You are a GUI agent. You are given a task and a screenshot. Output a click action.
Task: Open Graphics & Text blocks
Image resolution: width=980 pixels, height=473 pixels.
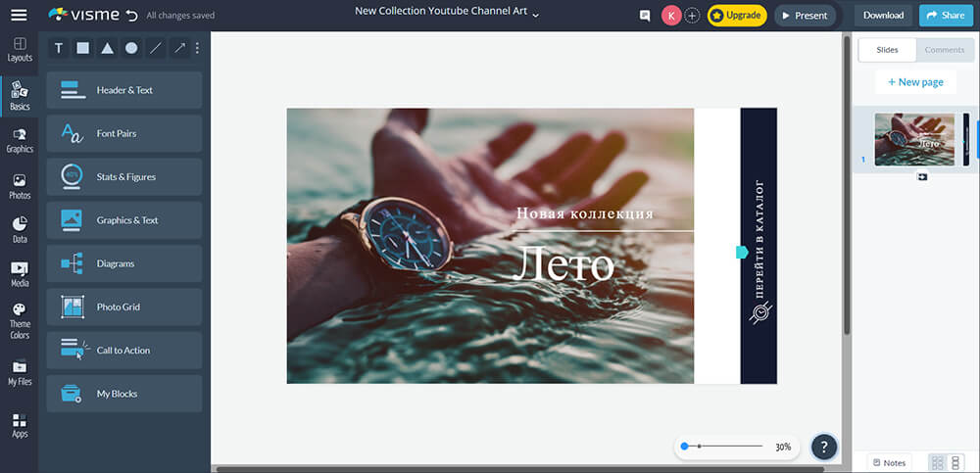124,220
